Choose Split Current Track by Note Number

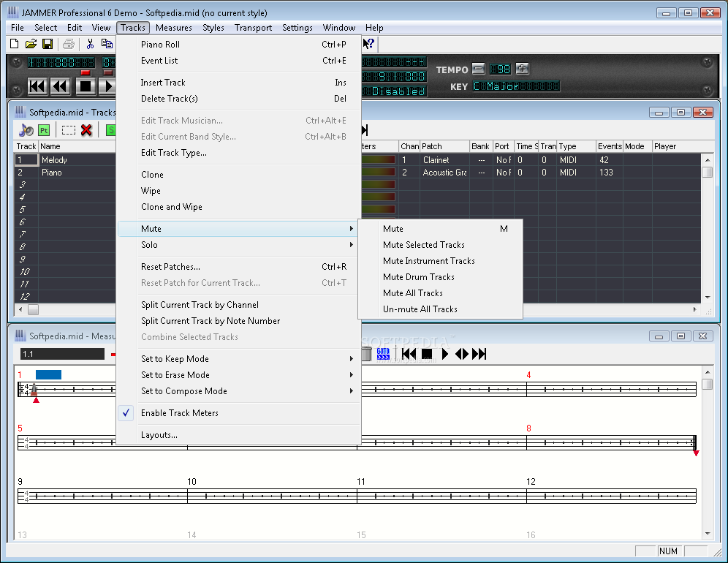pyautogui.click(x=238, y=321)
